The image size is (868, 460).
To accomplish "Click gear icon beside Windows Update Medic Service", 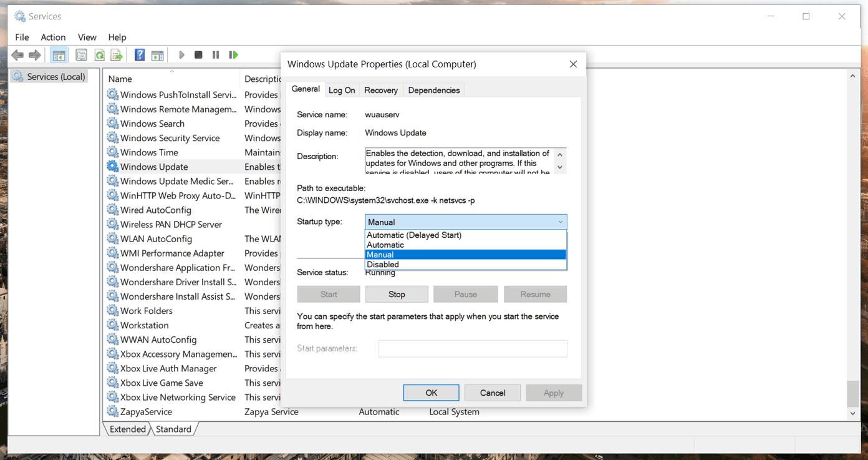I will click(x=112, y=181).
